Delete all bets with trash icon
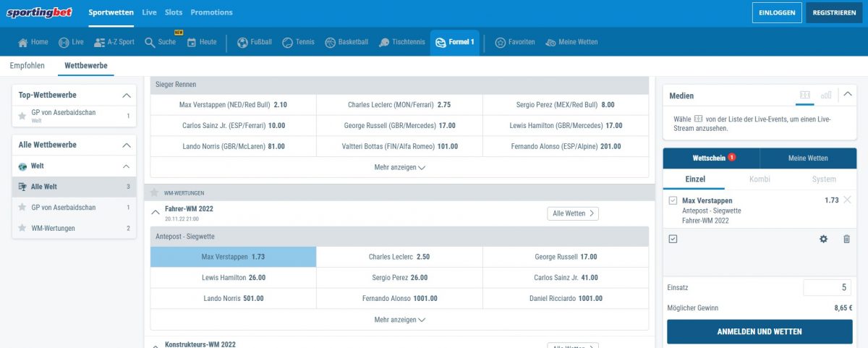This screenshot has width=868, height=348. (x=846, y=239)
